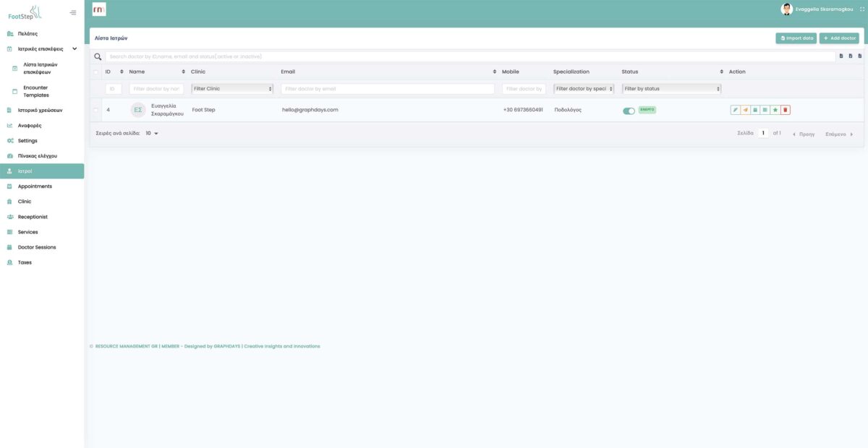The height and width of the screenshot is (448, 868).
Task: Toggle the doctor's active status switch
Action: click(x=629, y=111)
